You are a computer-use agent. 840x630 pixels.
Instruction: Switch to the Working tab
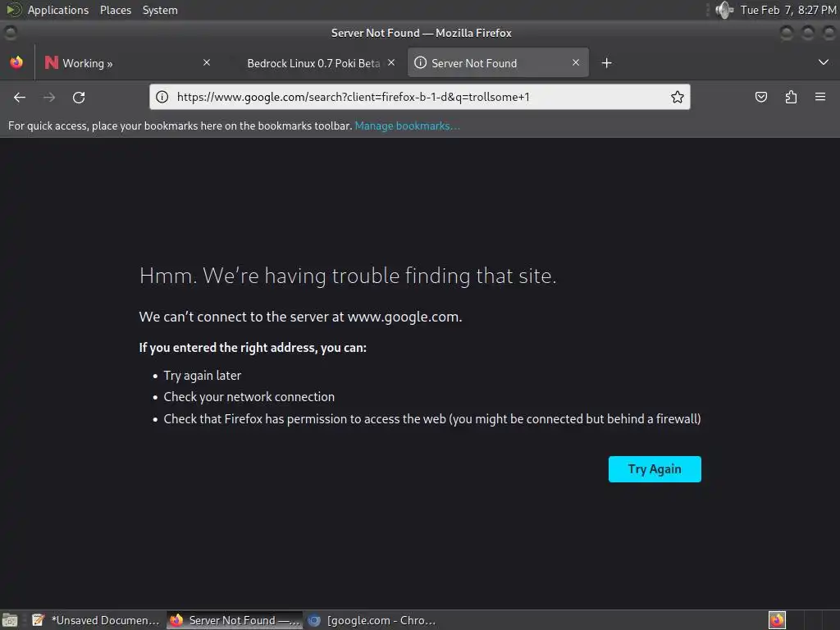(x=129, y=62)
